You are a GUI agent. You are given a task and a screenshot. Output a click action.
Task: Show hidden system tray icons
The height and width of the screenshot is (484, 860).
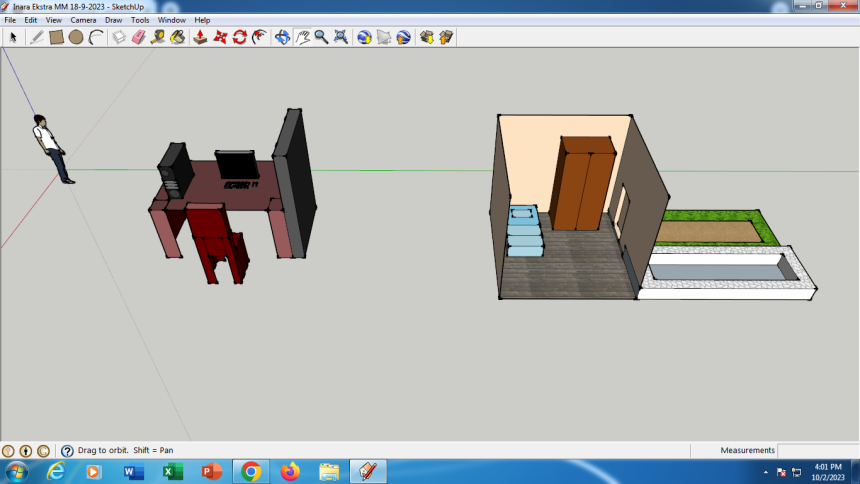point(765,471)
